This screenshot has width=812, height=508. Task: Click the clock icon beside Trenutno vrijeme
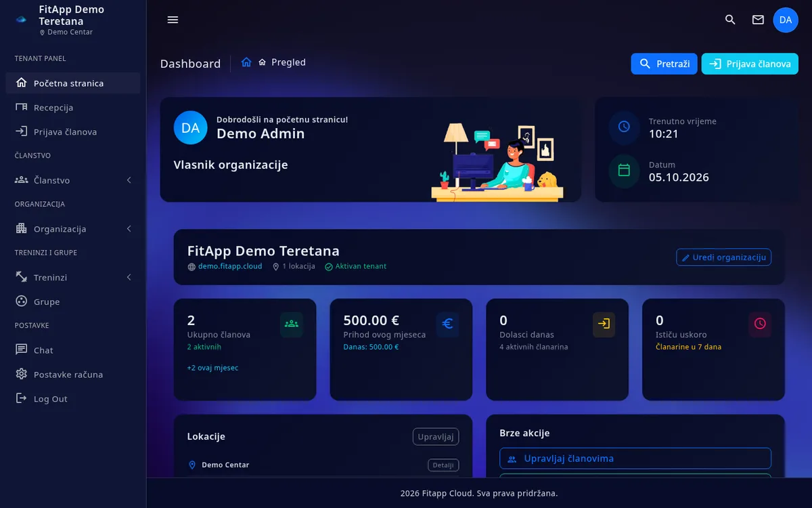(624, 127)
